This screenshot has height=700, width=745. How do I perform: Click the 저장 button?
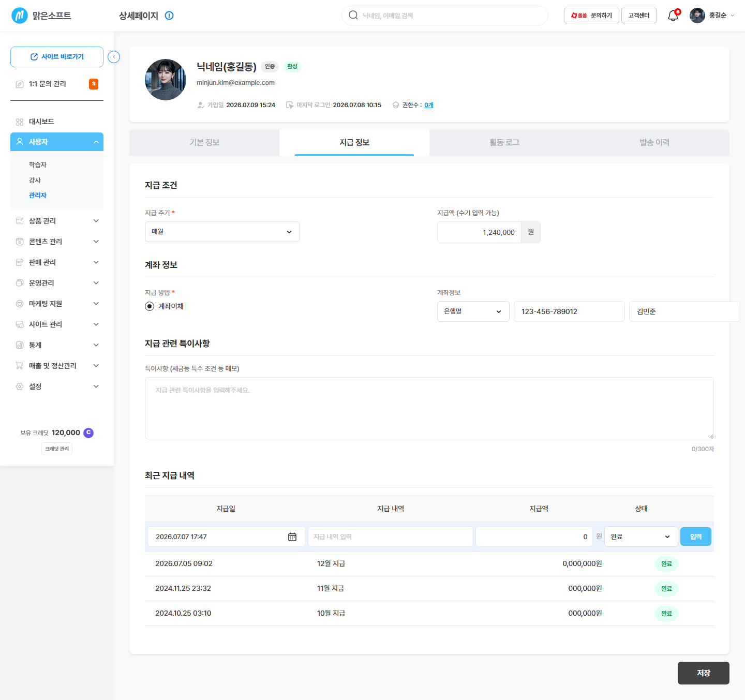pyautogui.click(x=704, y=673)
